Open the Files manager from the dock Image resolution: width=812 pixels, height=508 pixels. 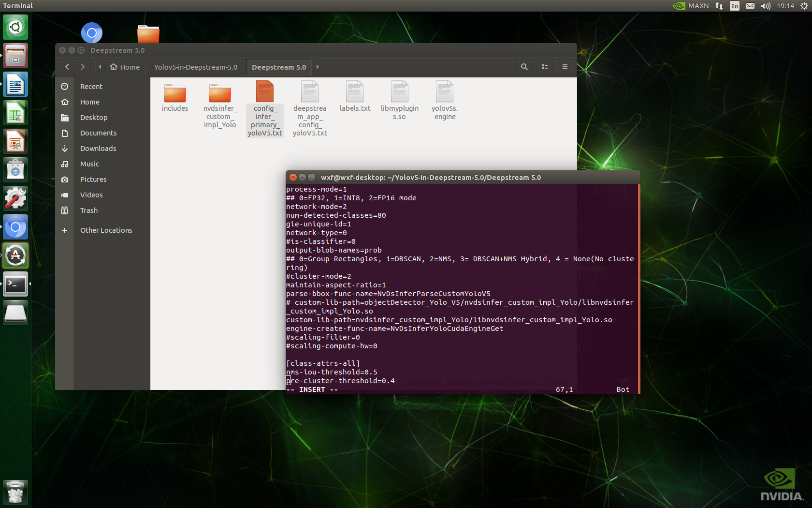coord(15,56)
